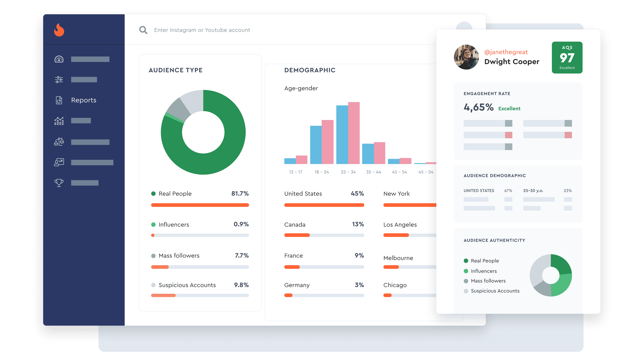The image size is (644, 363).
Task: Open Dwight Cooper's profile avatar
Action: [466, 57]
